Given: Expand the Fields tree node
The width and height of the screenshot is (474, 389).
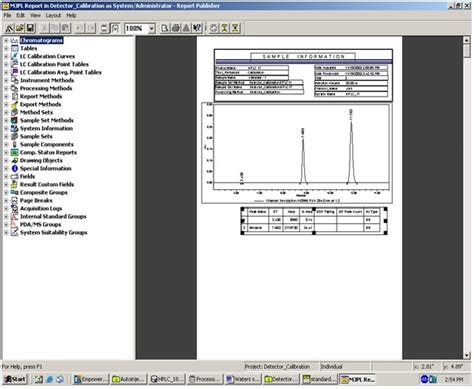Looking at the screenshot, I should (x=6, y=176).
